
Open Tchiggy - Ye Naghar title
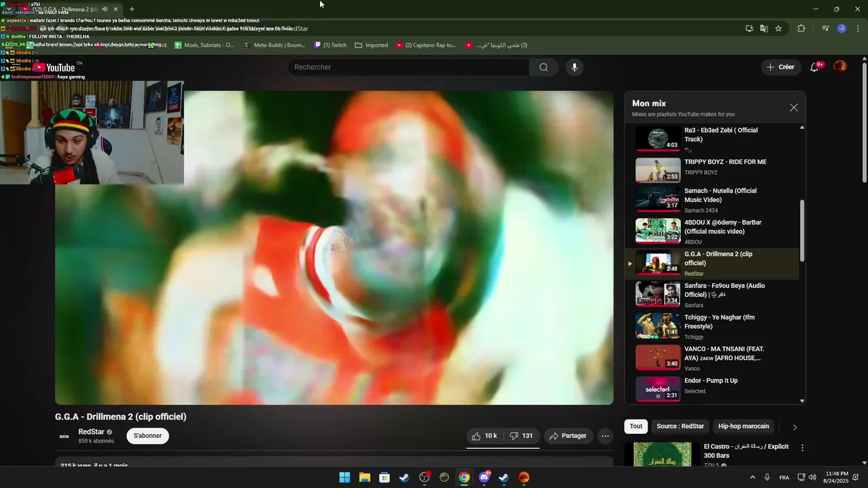pos(719,322)
